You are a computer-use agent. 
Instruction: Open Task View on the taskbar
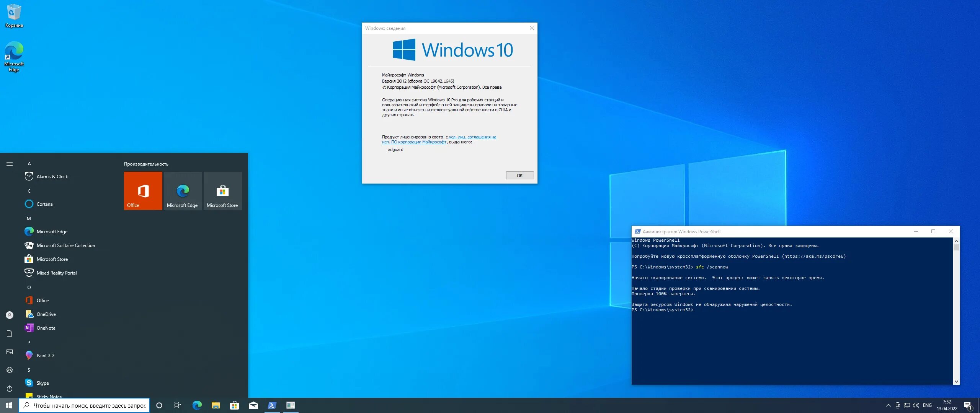point(177,405)
